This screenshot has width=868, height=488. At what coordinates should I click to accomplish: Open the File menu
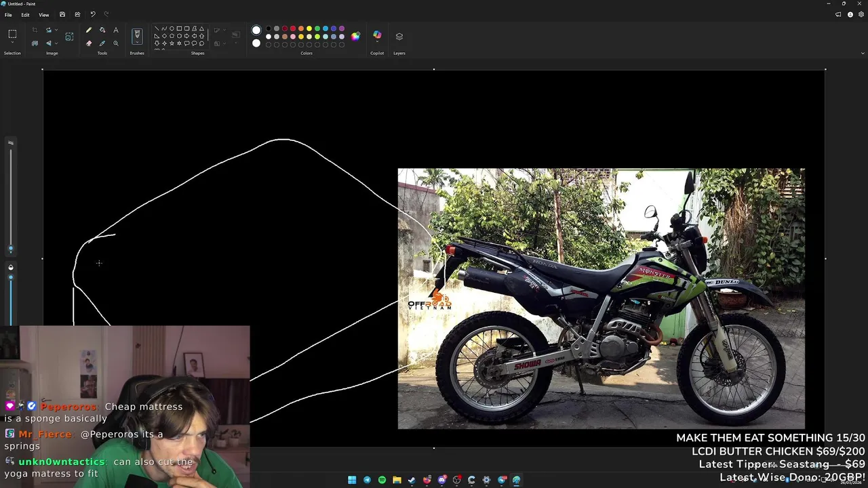tap(8, 14)
